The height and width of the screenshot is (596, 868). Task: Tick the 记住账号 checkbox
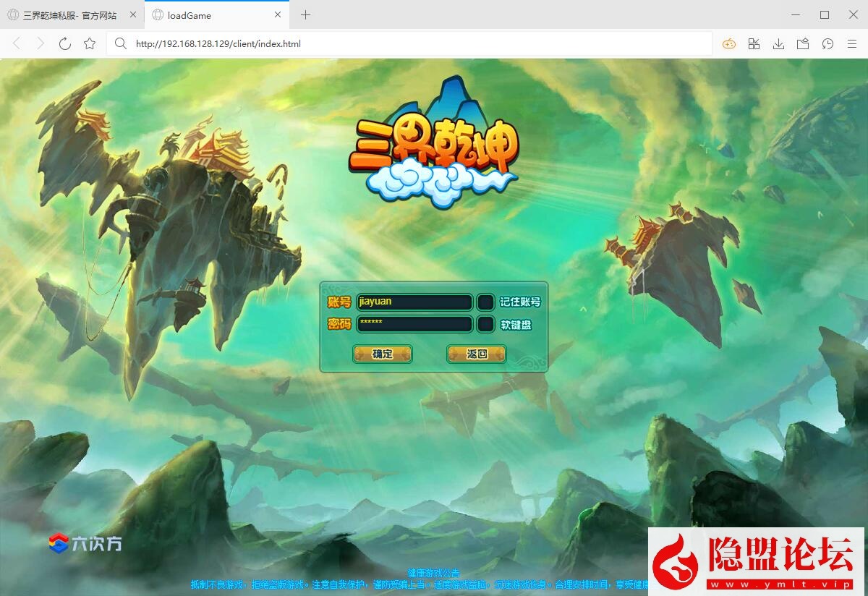(486, 302)
